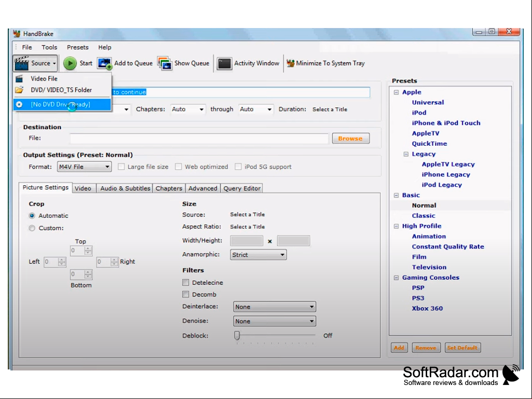Collapse the Apple presets group
The height and width of the screenshot is (399, 532).
click(x=397, y=92)
